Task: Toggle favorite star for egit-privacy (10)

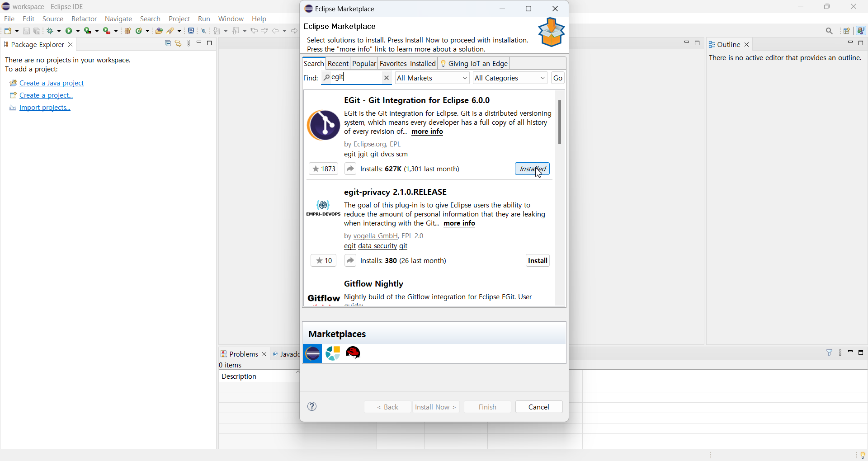Action: tap(324, 261)
